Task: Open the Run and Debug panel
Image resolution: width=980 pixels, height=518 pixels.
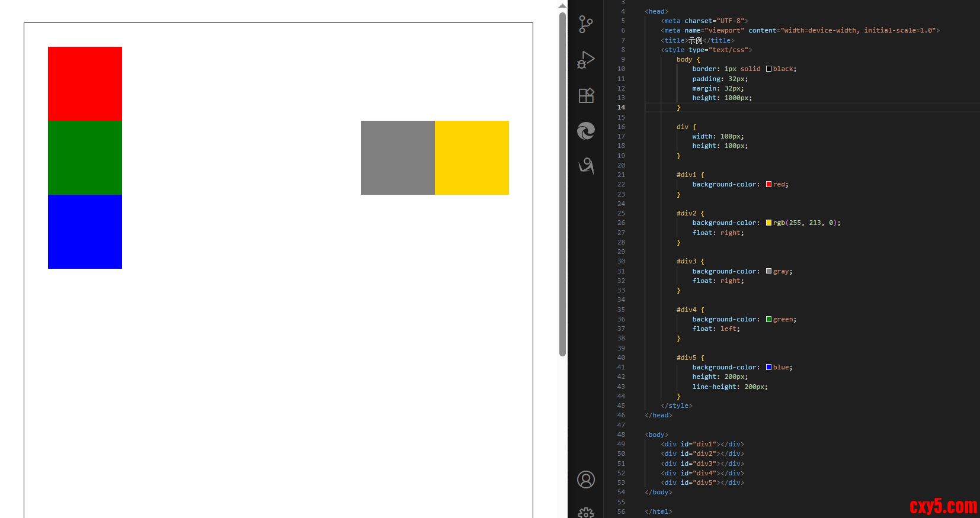Action: (x=585, y=60)
